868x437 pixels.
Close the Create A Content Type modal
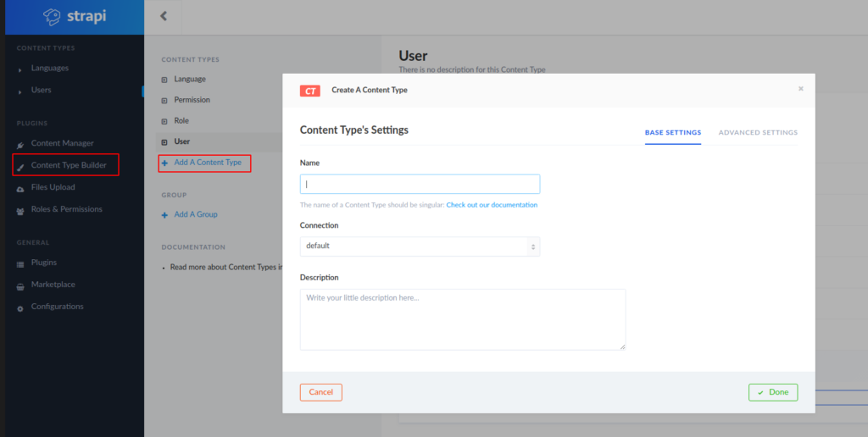click(x=800, y=89)
